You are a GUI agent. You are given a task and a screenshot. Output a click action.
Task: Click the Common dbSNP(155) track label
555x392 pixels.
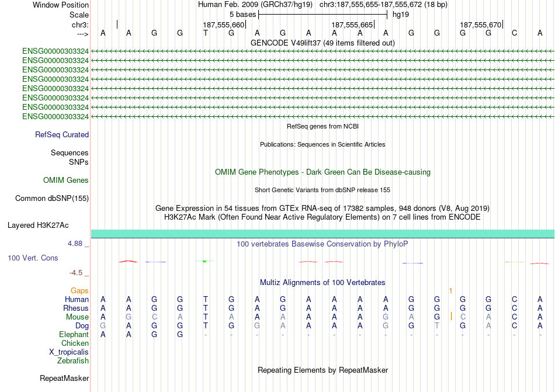(51, 199)
